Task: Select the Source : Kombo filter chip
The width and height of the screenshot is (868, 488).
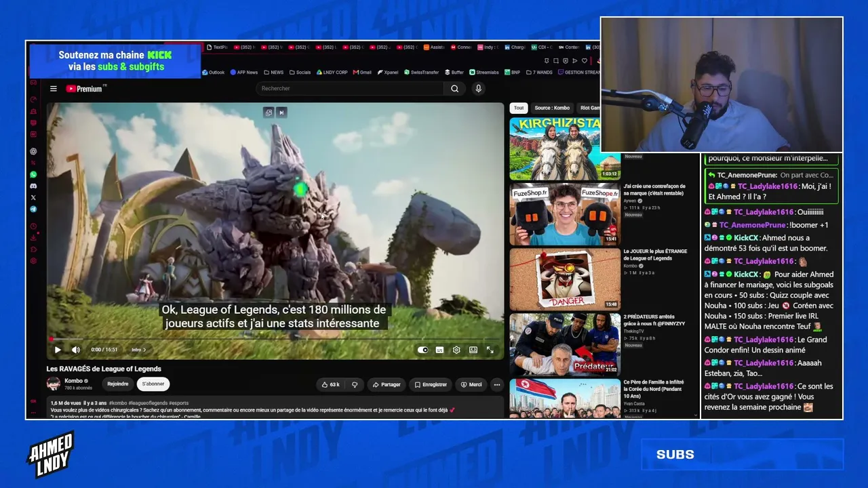Action: (x=552, y=108)
